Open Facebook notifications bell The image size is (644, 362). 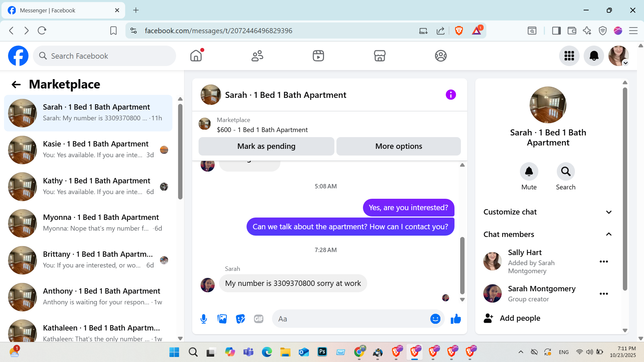click(x=594, y=56)
